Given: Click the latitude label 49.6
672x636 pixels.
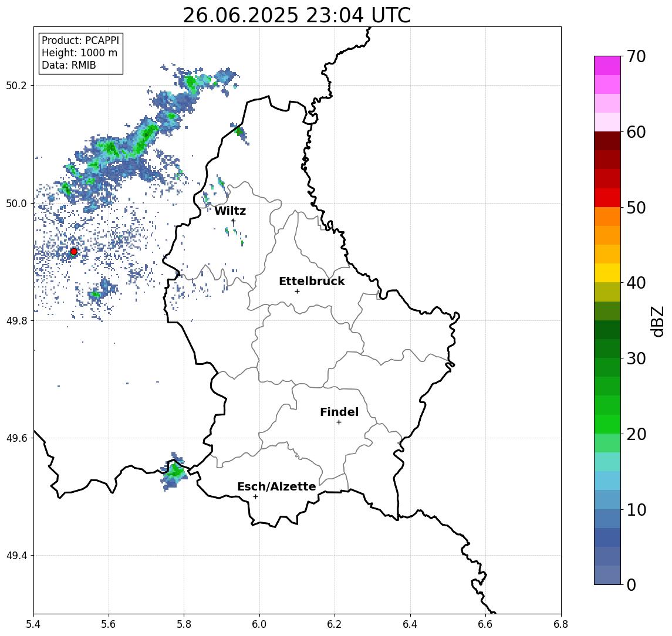Looking at the screenshot, I should point(16,438).
